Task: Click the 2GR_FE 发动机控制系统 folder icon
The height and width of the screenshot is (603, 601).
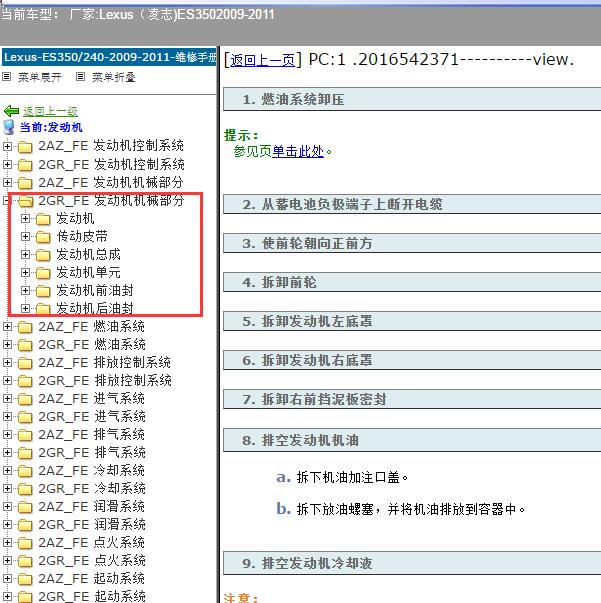Action: [x=25, y=165]
